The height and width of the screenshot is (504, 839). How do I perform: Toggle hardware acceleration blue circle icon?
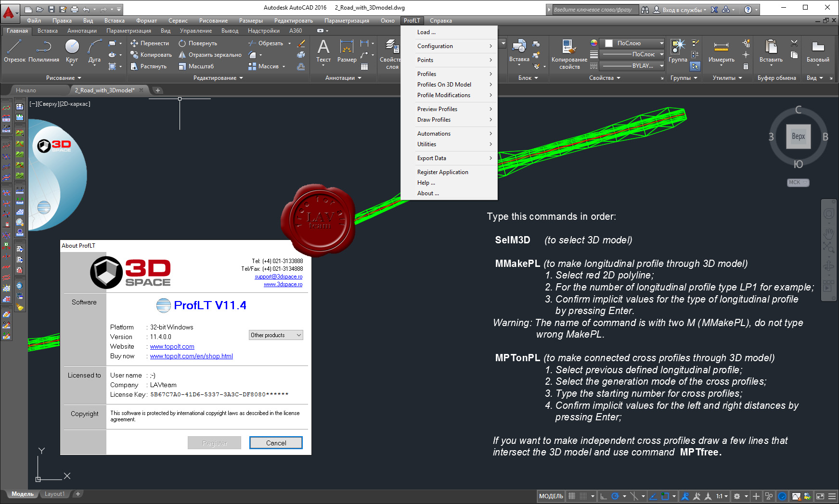click(783, 496)
